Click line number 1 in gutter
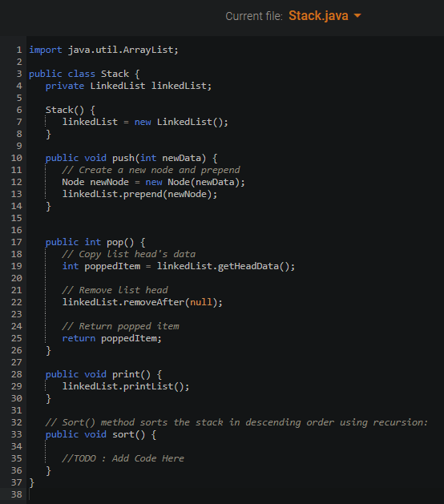Image resolution: width=444 pixels, height=504 pixels. coord(19,50)
